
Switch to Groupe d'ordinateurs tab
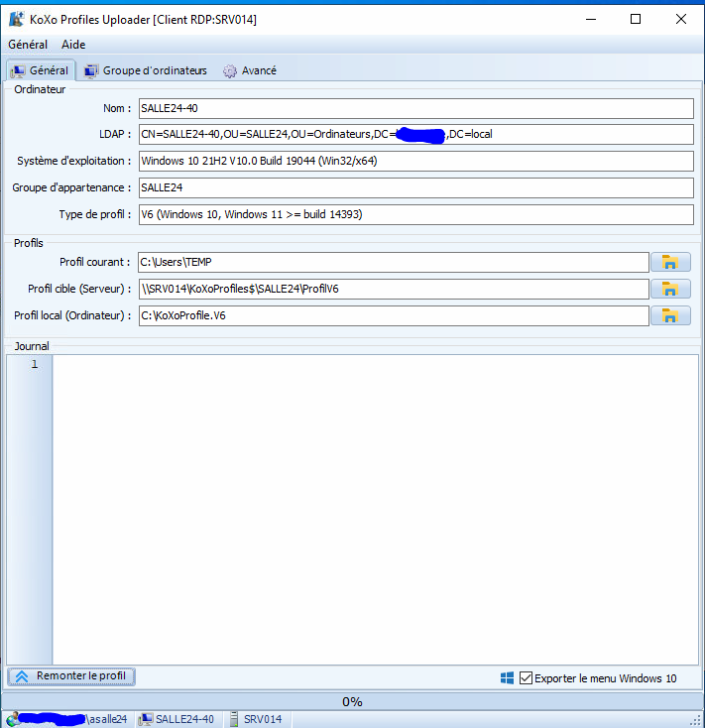pos(146,70)
